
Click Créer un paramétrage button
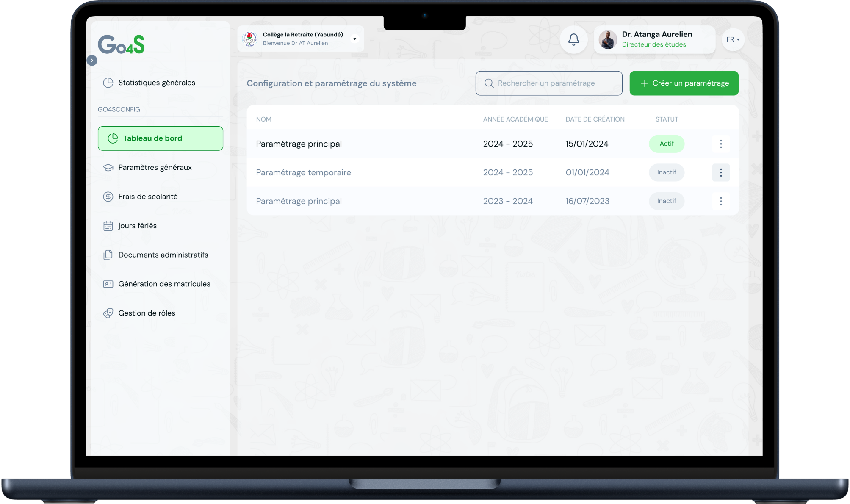684,83
